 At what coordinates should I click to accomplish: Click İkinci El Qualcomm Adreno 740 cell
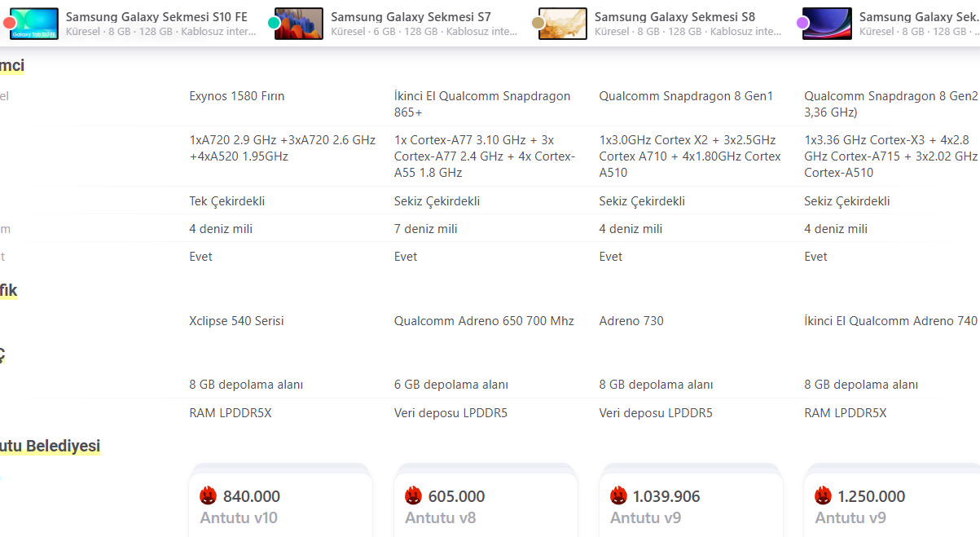pyautogui.click(x=890, y=321)
